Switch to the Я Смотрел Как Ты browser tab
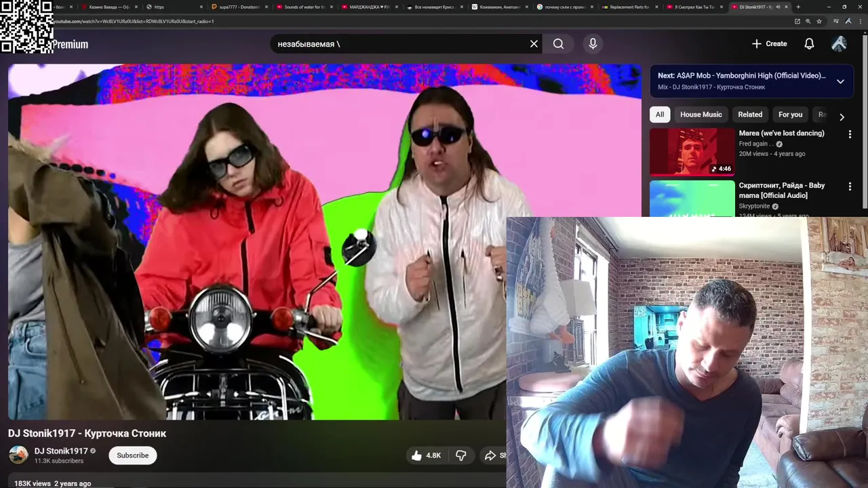This screenshot has width=868, height=488. (x=693, y=7)
